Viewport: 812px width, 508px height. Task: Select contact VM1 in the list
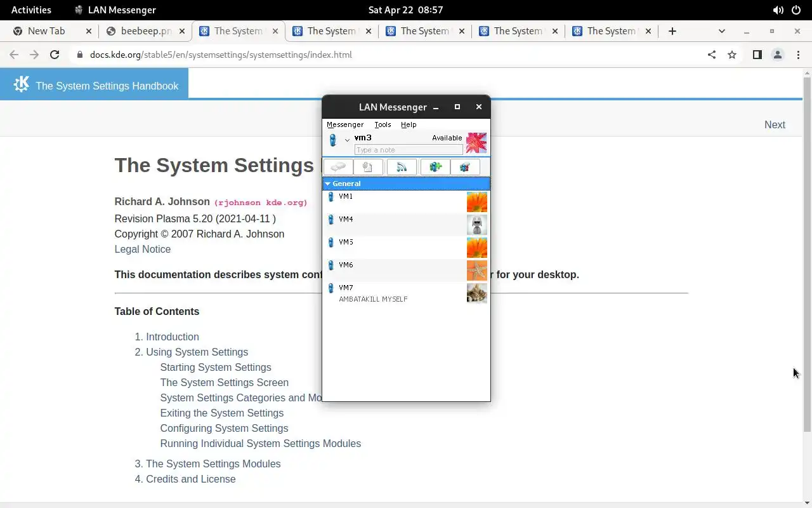point(406,202)
